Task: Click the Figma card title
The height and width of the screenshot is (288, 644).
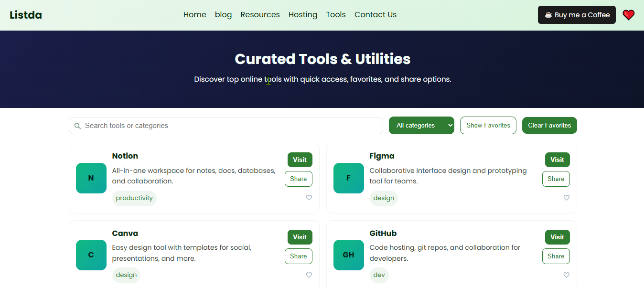Action: pyautogui.click(x=382, y=156)
